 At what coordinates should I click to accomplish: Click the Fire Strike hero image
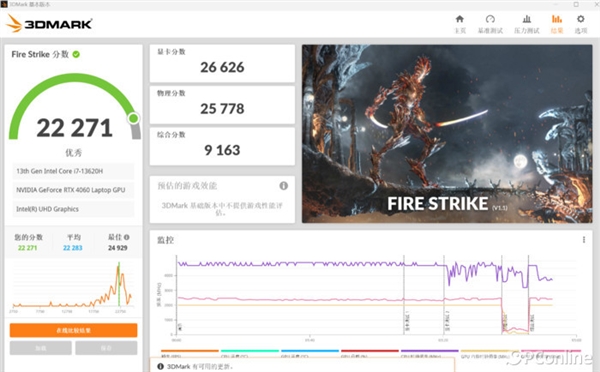pos(447,134)
